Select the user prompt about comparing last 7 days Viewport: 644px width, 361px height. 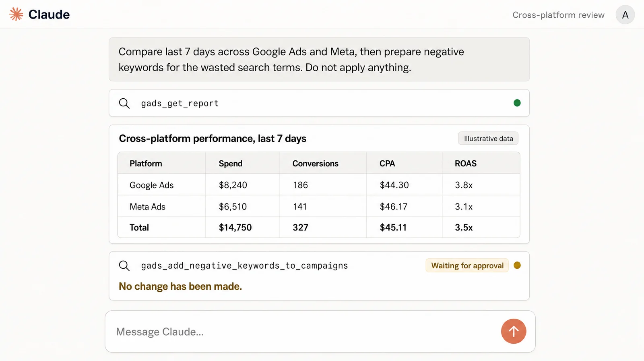(x=319, y=60)
